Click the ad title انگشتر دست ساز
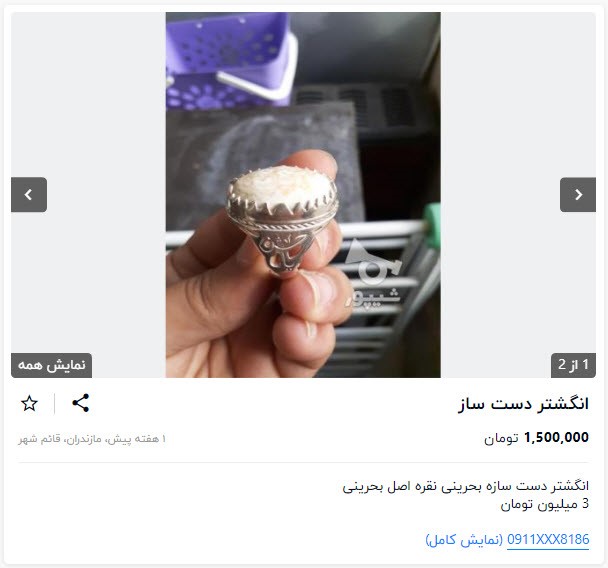Screen dimensions: 608x568 tap(523, 404)
